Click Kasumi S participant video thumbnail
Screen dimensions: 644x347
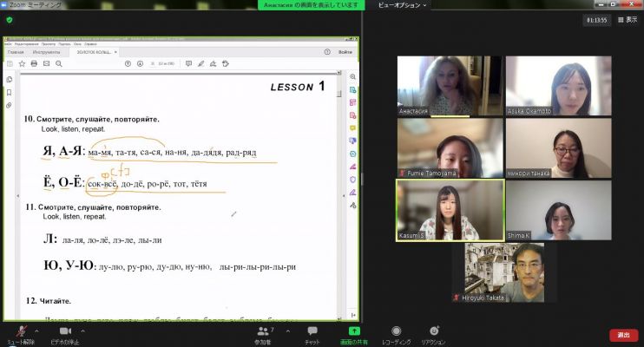[450, 210]
